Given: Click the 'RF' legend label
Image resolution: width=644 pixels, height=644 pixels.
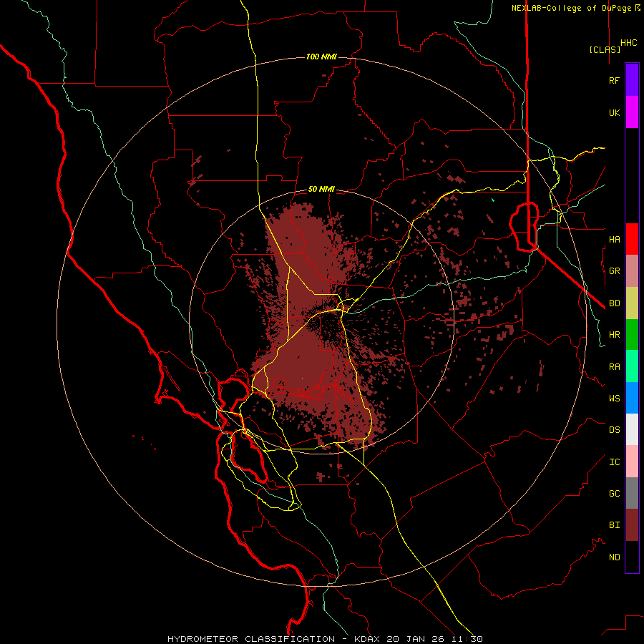Looking at the screenshot, I should coord(614,80).
